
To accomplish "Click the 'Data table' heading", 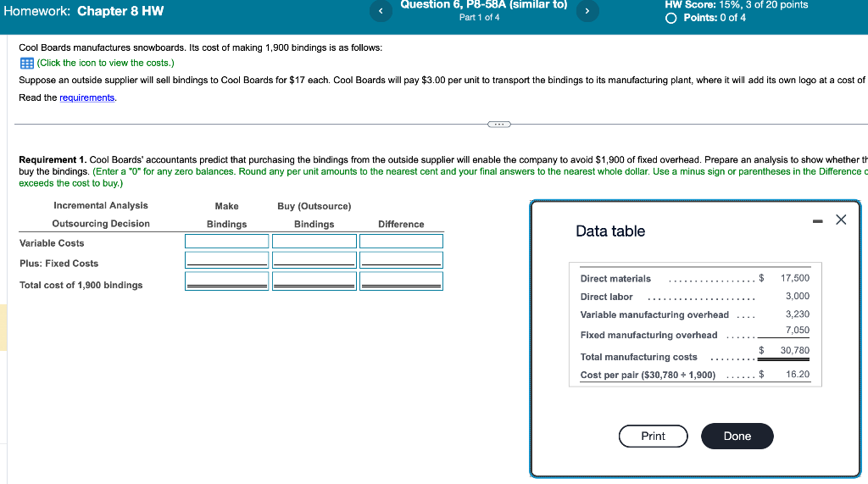I will (610, 231).
